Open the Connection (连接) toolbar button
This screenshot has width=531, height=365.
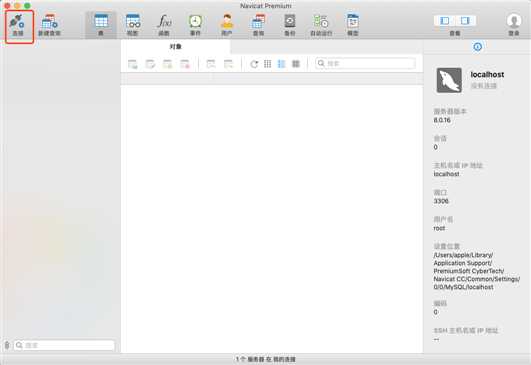[18, 26]
